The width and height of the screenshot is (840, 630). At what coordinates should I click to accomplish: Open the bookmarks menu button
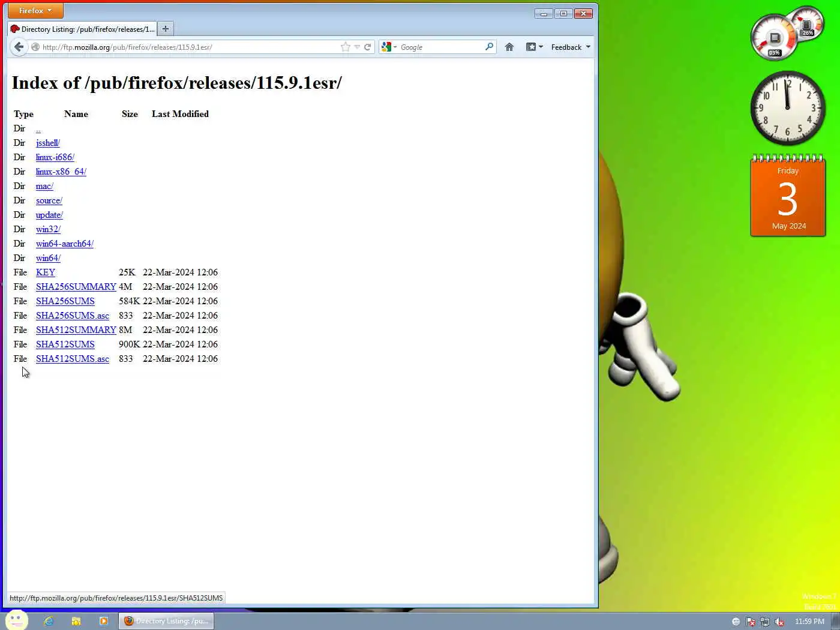click(x=534, y=47)
